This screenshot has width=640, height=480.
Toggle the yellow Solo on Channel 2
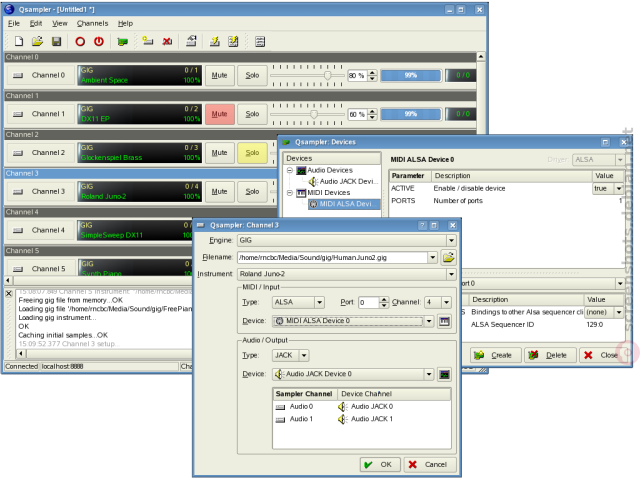click(252, 153)
